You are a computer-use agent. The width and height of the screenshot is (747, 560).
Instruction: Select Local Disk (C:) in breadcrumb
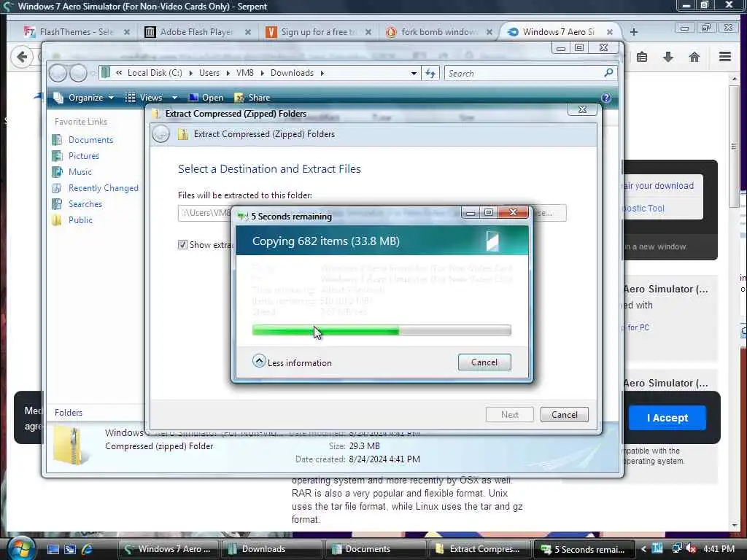pyautogui.click(x=155, y=73)
